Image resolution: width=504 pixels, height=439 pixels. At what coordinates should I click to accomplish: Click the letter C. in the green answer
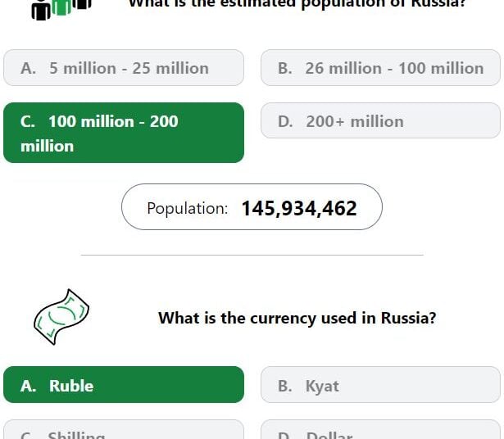pos(28,122)
